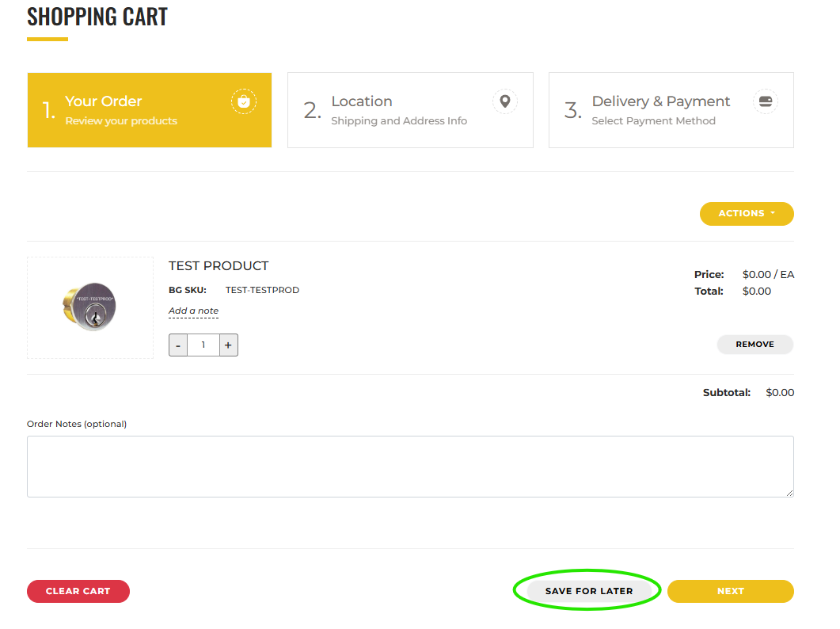Switch to Delivery & Payment step
840x629 pixels.
point(670,110)
